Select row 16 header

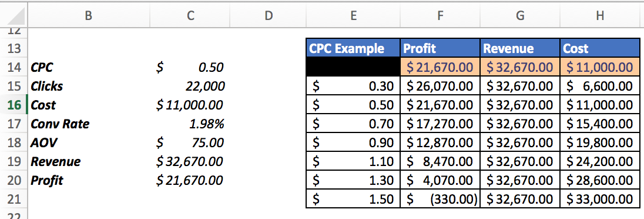tap(14, 105)
